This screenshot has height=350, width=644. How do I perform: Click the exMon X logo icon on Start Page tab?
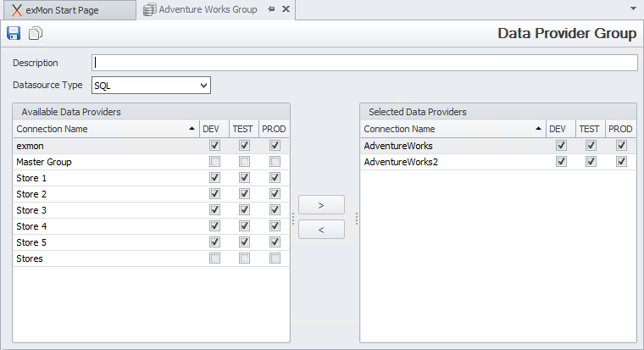16,10
